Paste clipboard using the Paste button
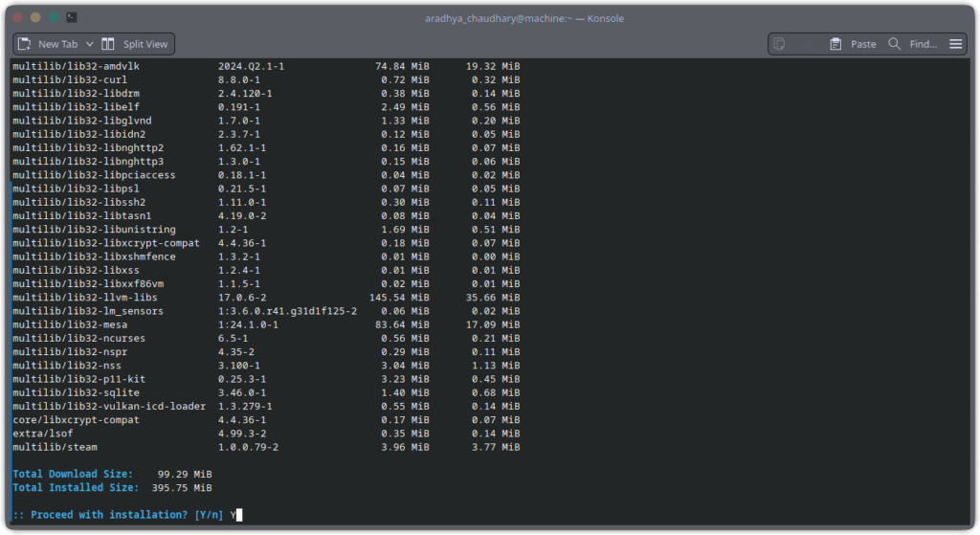The image size is (980, 535). pos(853,44)
